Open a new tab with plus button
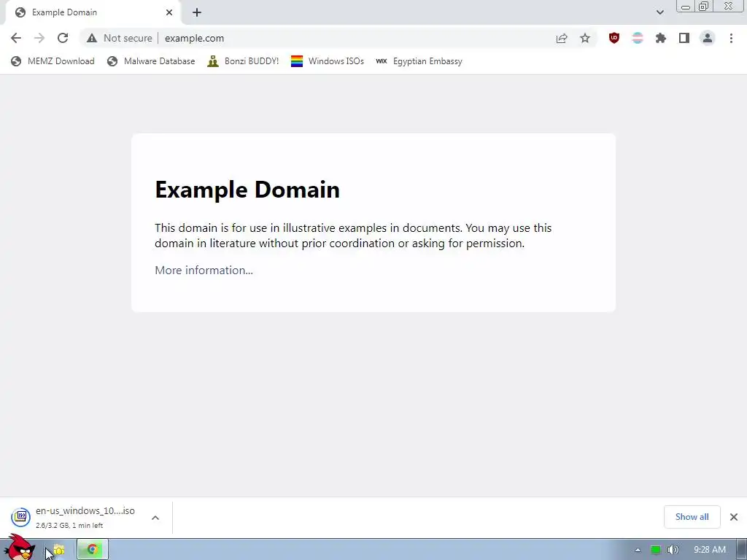 coord(197,12)
